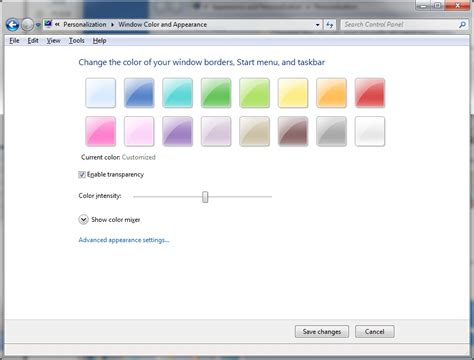Open the Edit menu
Viewport: 474px width, 360px height.
click(x=33, y=41)
